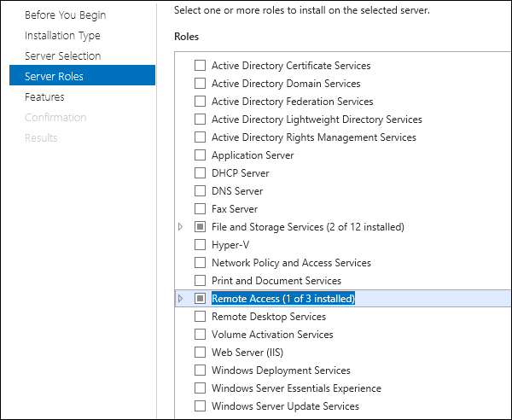
Task: Check the Fax Server role
Action: coord(201,209)
